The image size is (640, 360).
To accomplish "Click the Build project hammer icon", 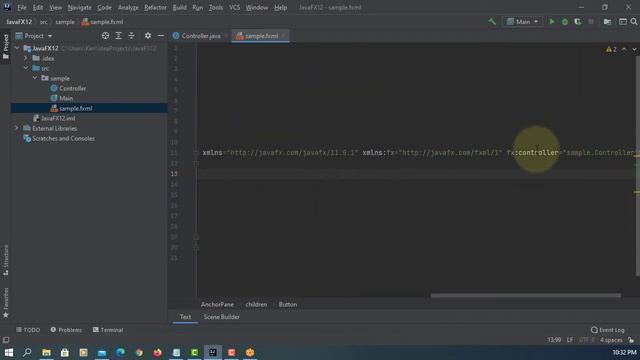I will coord(492,22).
